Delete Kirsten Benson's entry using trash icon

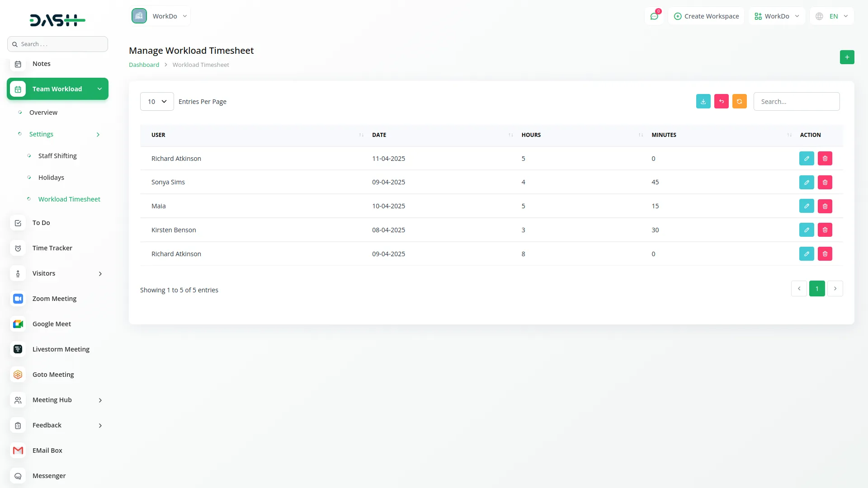click(x=825, y=230)
